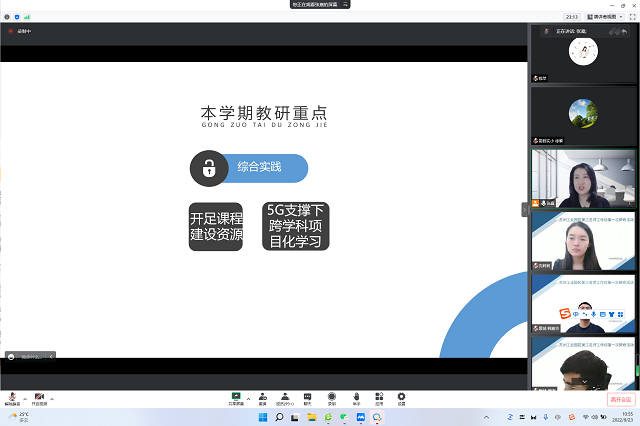Open the taskbar clock and date
Image resolution: width=640 pixels, height=426 pixels.
(622, 417)
